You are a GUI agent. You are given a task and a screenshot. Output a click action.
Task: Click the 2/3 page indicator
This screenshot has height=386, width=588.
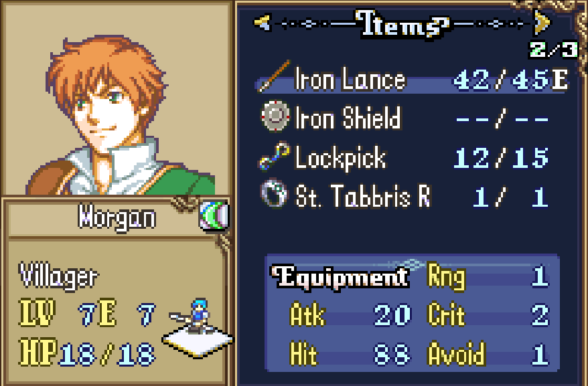click(553, 50)
